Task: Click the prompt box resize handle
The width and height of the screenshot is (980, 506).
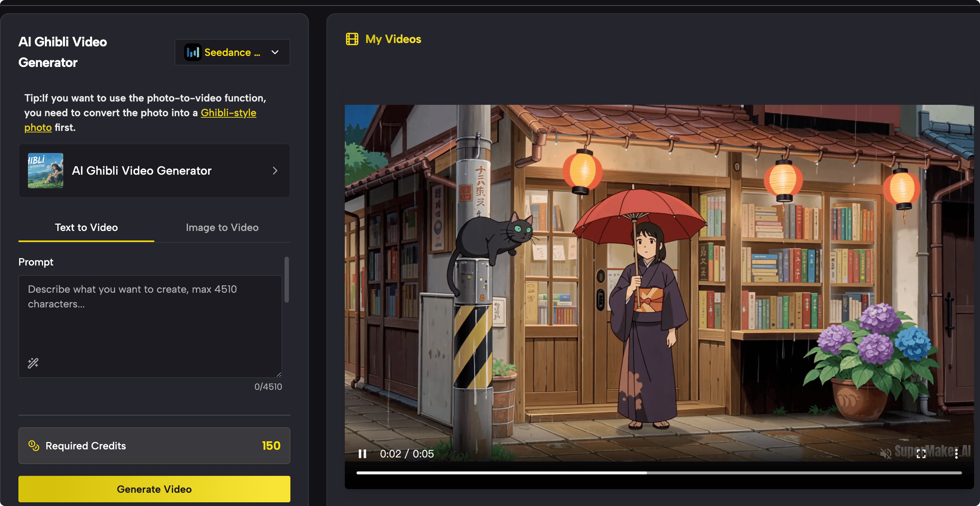Action: tap(279, 374)
